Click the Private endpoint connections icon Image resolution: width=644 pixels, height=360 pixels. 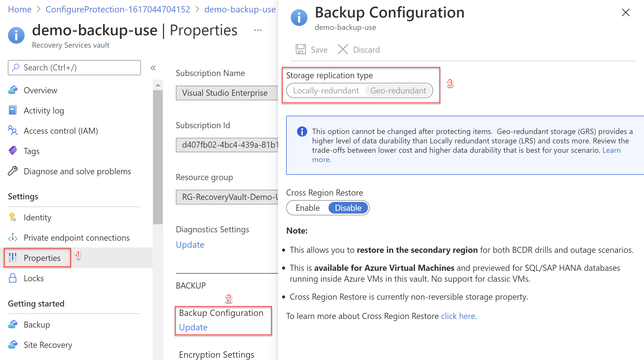click(x=13, y=237)
